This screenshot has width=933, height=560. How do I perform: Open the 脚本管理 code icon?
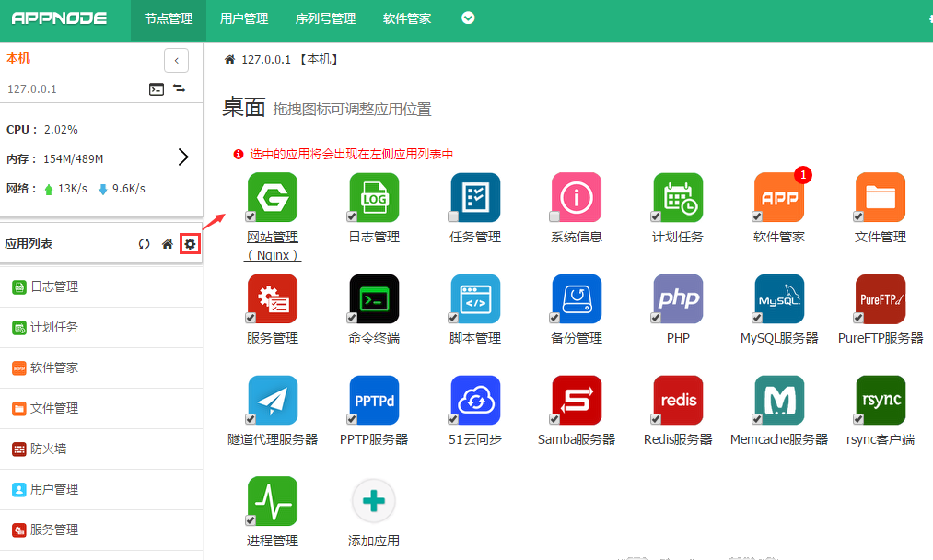tap(475, 298)
